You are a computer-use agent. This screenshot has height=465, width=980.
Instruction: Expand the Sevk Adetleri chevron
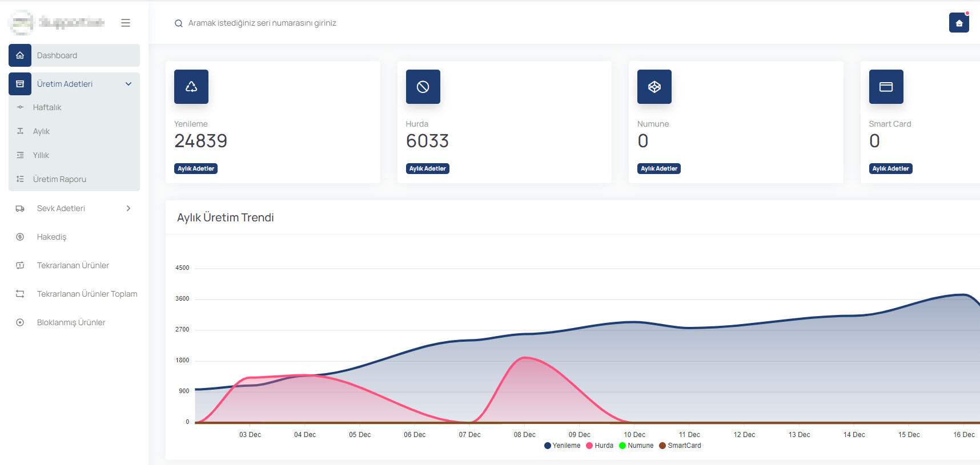tap(128, 208)
